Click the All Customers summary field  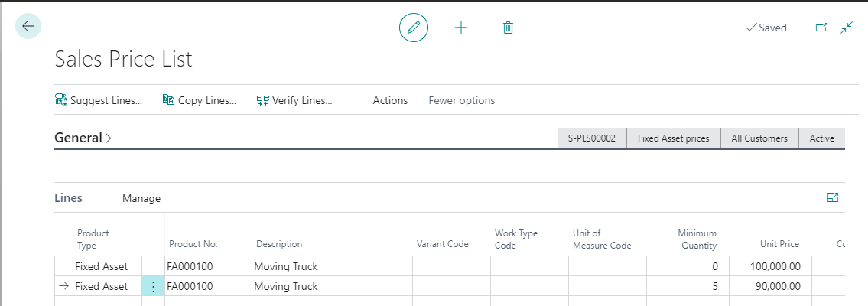[759, 138]
